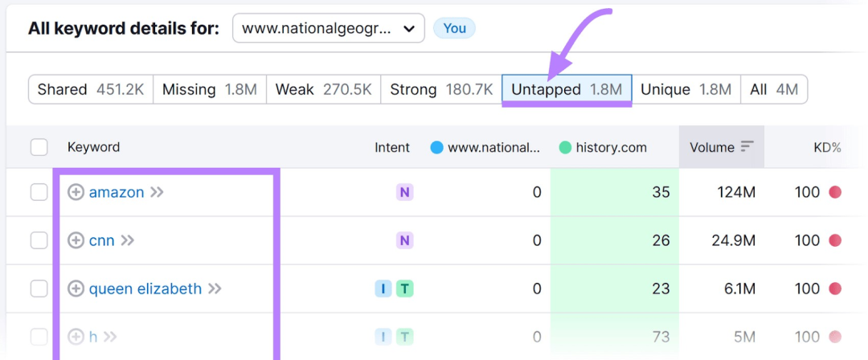Click the Volume sort icon
Image resolution: width=868 pixels, height=360 pixels.
(x=747, y=147)
